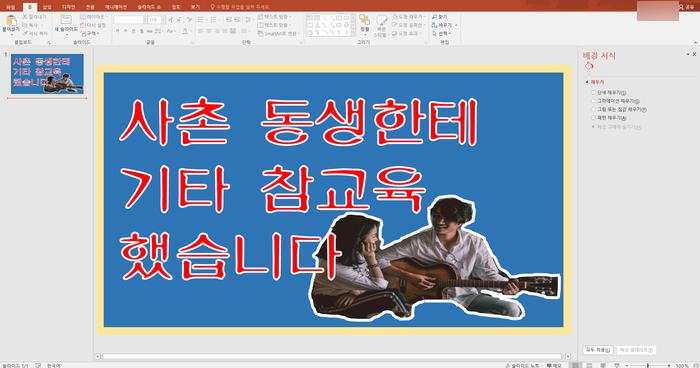Open the font name combo box dropdown
This screenshot has width=700, height=368.
pyautogui.click(x=145, y=20)
